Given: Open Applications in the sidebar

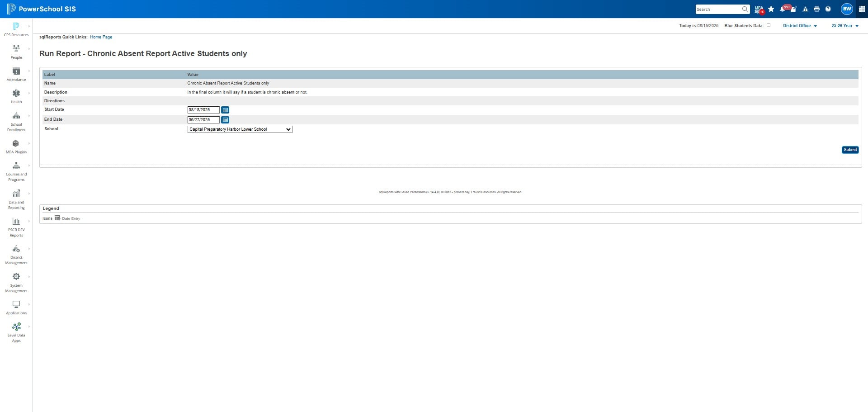Looking at the screenshot, I should 16,308.
